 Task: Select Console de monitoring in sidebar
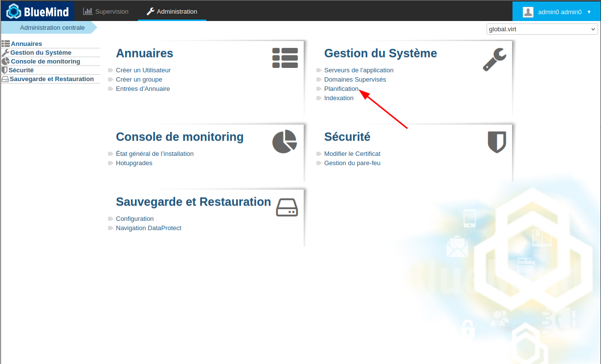(x=45, y=62)
